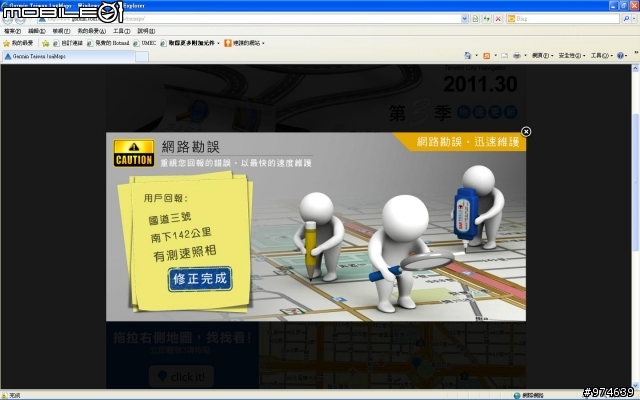Click the Home page icon
The height and width of the screenshot is (400, 640).
tap(468, 56)
